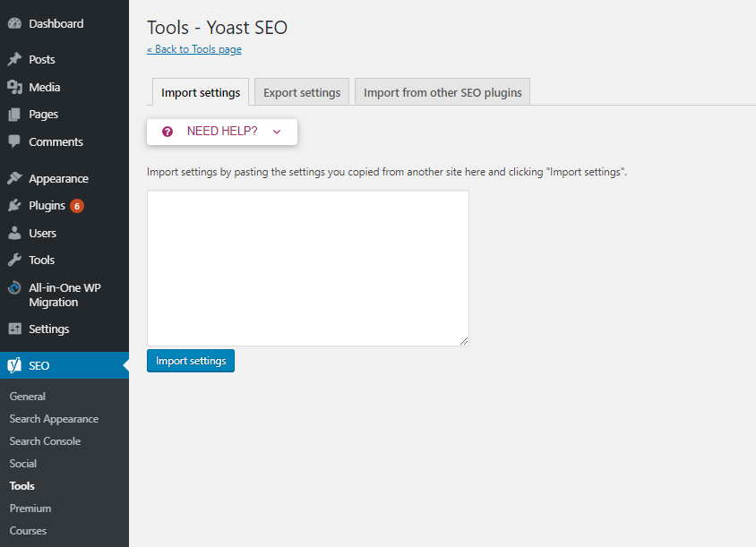The height and width of the screenshot is (547, 756).
Task: Go to SEO Social submenu
Action: click(x=23, y=464)
